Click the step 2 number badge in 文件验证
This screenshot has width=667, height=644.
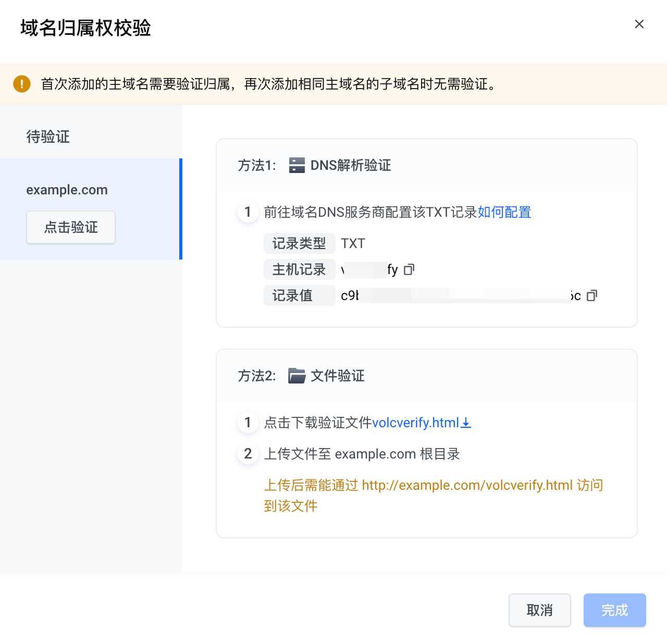[248, 454]
